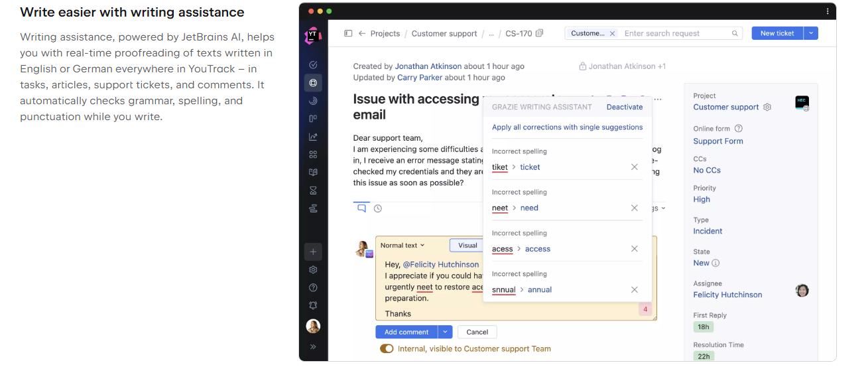The width and height of the screenshot is (868, 377).
Task: Copy the CS-170 ticket ID icon
Action: (x=539, y=33)
